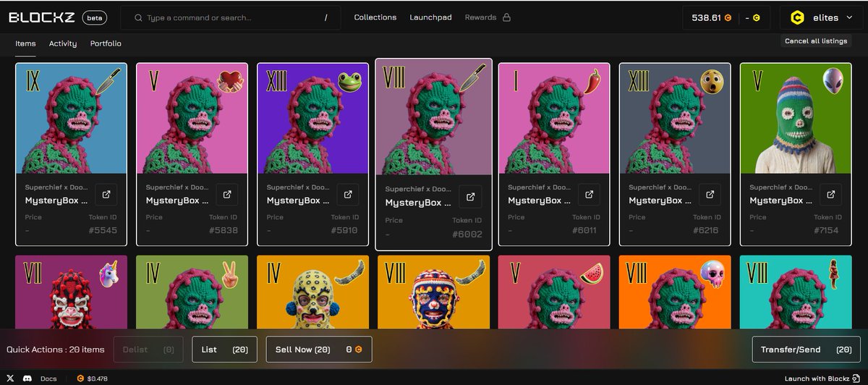Viewport: 868px width, 385px height.
Task: Click the $0.478 price text
Action: (x=98, y=378)
